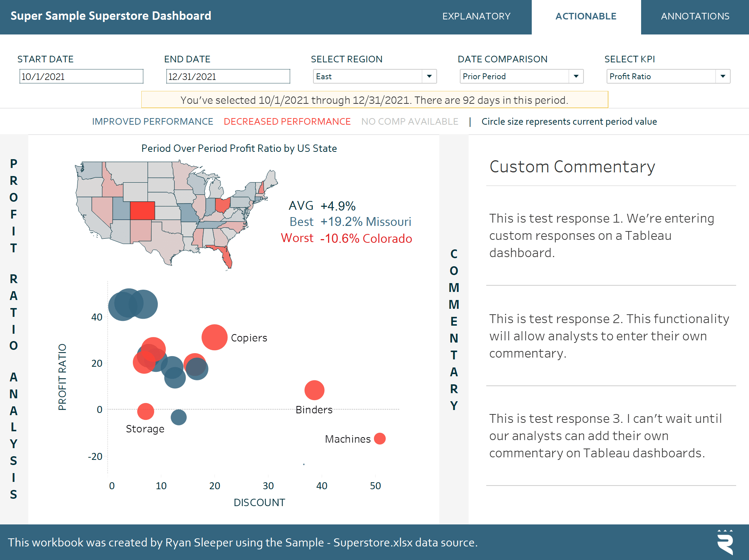Open the Select Region dropdown arrow

(429, 76)
